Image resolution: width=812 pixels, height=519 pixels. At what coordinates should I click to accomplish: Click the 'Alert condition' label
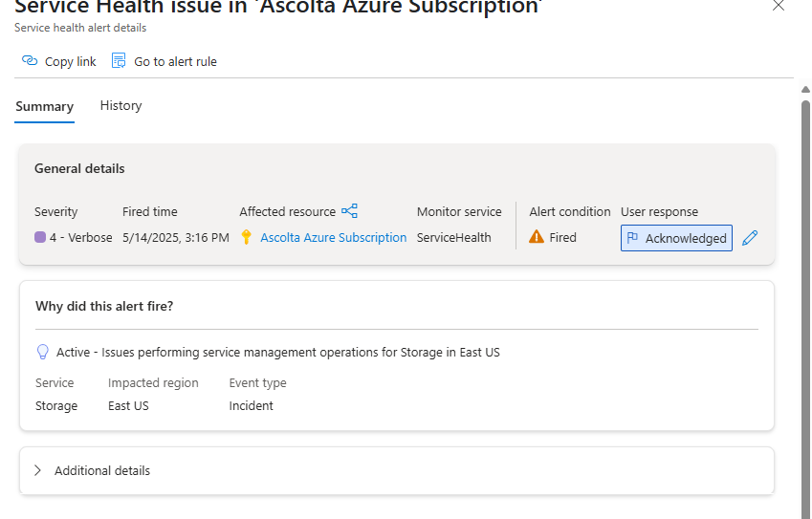tap(570, 211)
